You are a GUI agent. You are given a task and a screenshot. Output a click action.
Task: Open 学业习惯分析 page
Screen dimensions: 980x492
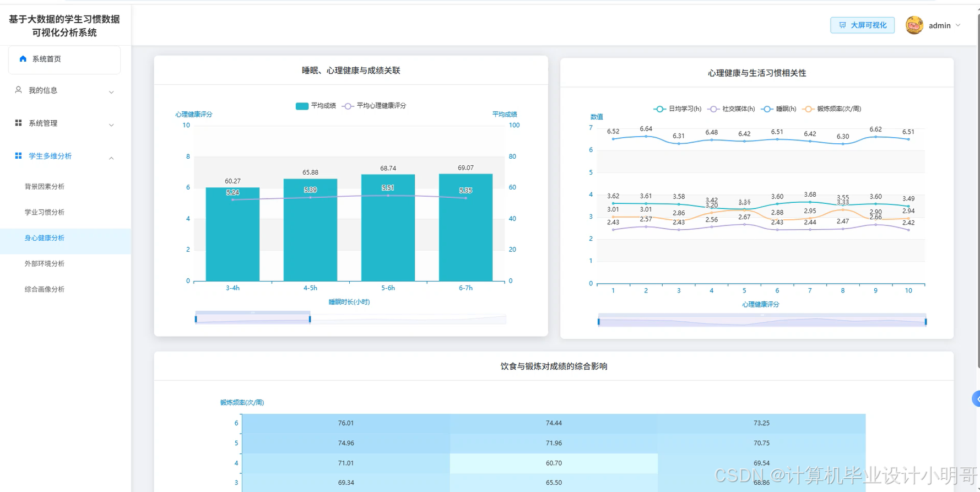(45, 212)
